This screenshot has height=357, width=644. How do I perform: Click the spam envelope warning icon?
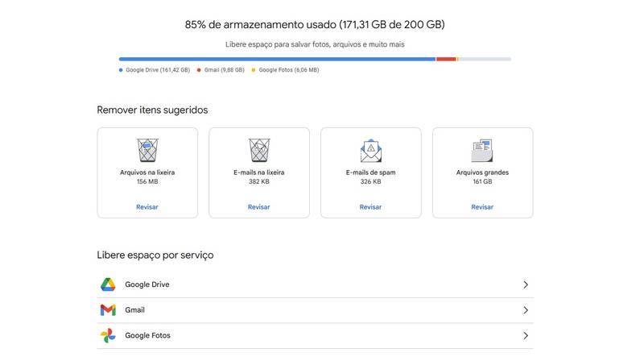pyautogui.click(x=371, y=151)
